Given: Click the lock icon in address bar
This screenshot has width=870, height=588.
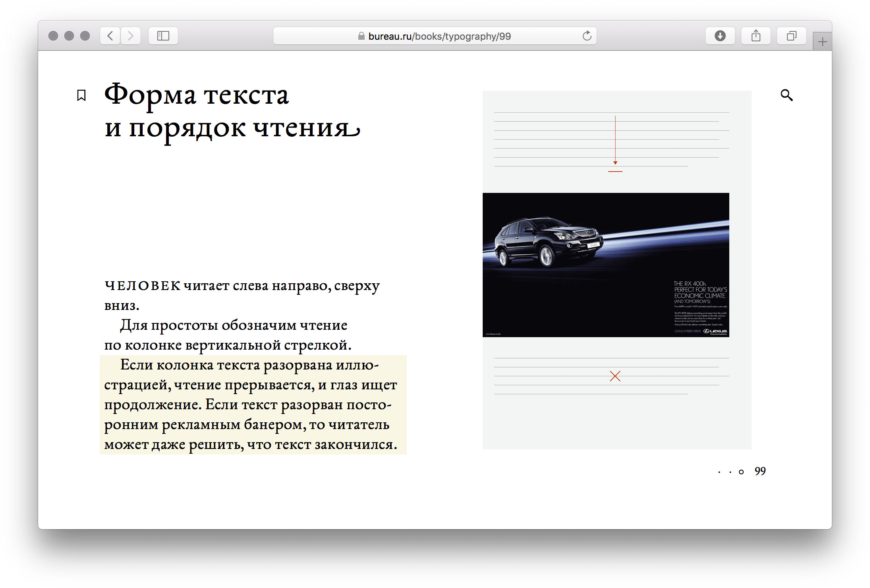Looking at the screenshot, I should (361, 36).
